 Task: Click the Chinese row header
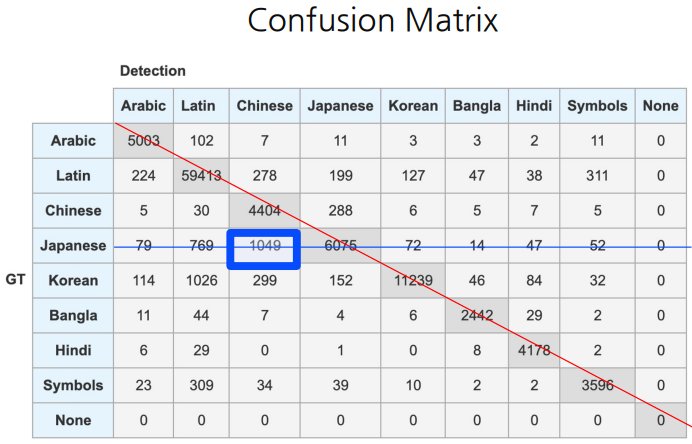73,211
